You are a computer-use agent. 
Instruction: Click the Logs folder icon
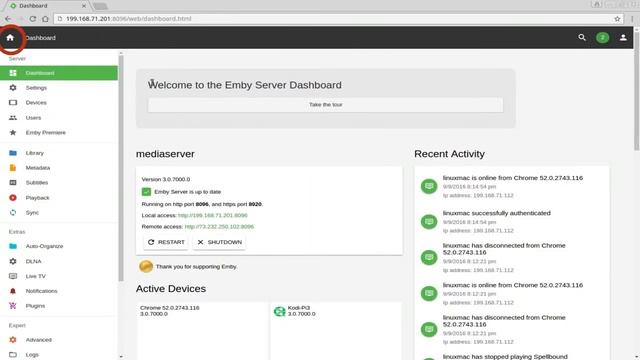point(13,355)
